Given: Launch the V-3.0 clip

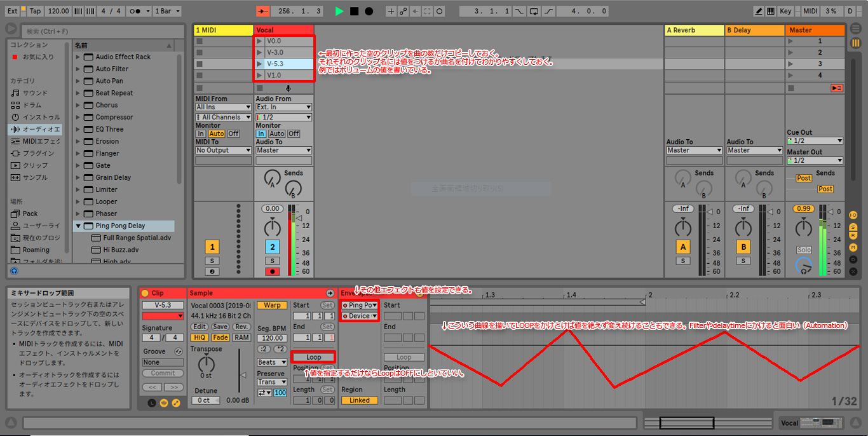Looking at the screenshot, I should coord(259,53).
